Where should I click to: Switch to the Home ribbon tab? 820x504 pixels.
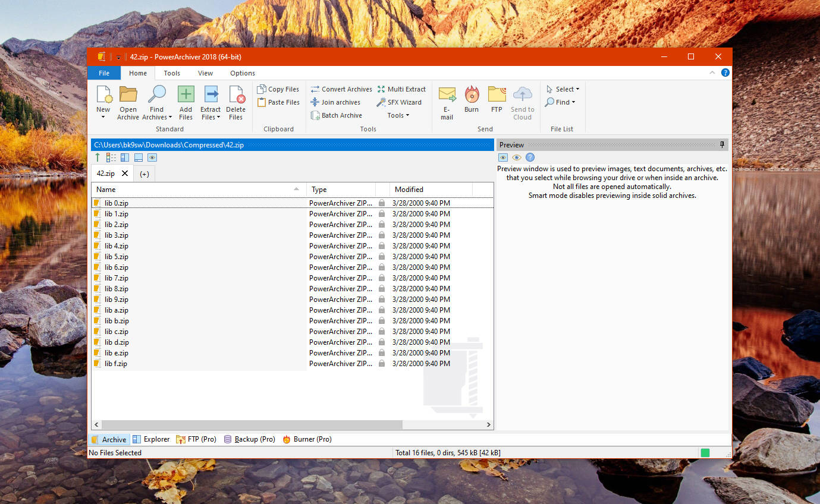point(138,73)
